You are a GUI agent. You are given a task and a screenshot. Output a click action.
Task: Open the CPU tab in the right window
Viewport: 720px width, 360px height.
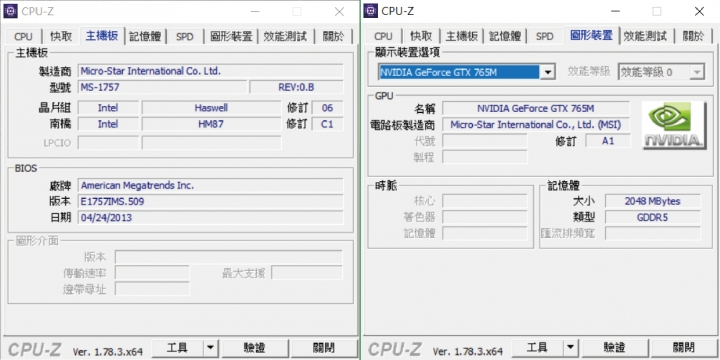coord(383,36)
